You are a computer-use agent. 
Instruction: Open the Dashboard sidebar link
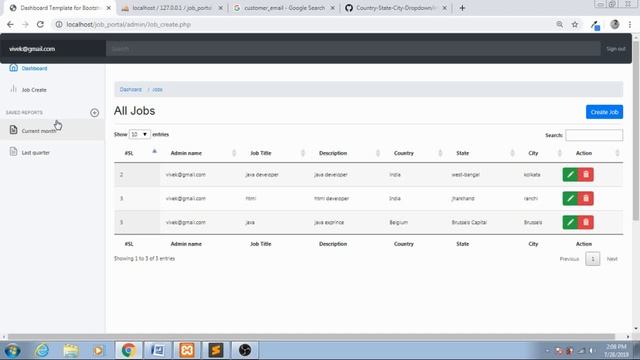[x=34, y=68]
